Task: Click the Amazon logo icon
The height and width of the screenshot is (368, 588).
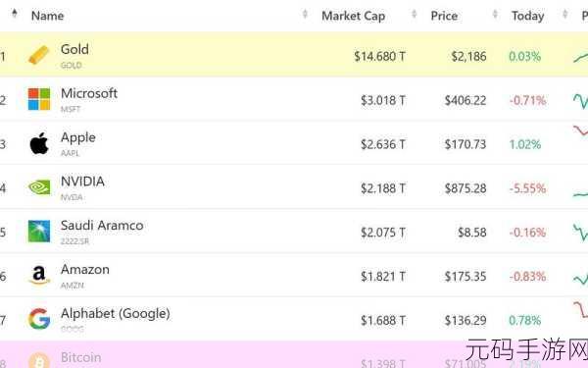Action: 39,275
